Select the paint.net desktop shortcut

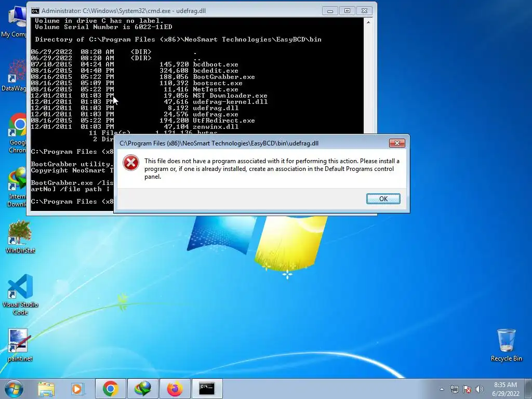(20, 345)
